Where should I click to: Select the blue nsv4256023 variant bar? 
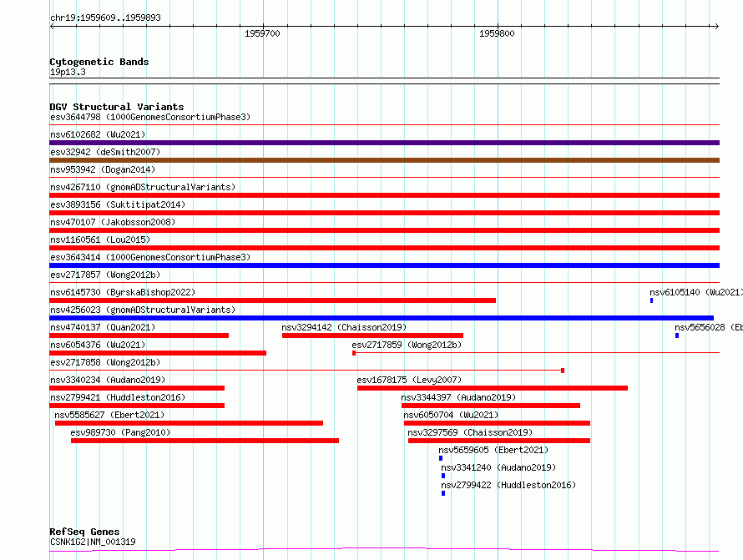coord(382,318)
